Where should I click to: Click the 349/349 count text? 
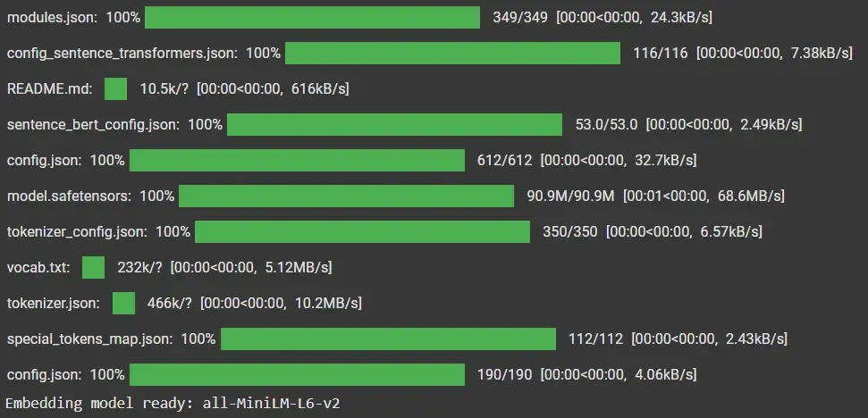pos(519,18)
